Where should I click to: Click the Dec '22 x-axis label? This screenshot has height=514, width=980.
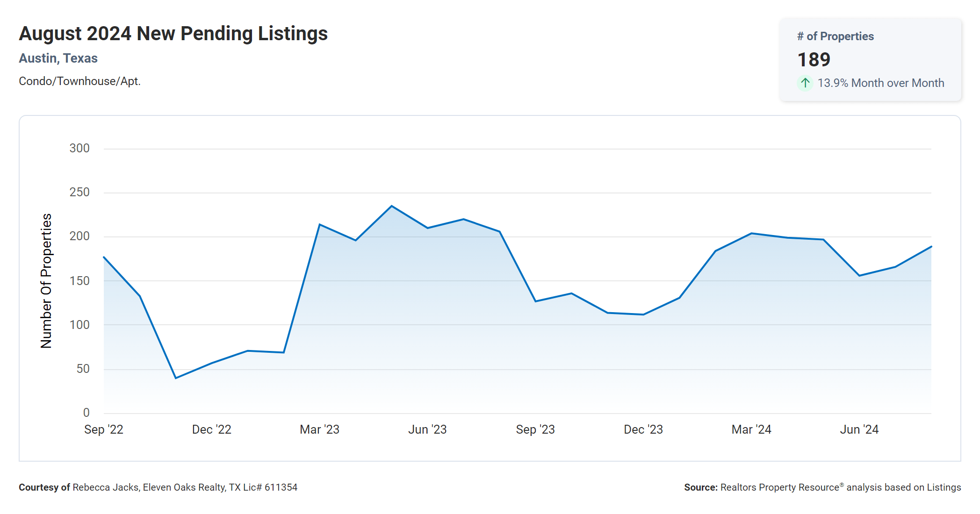coord(211,429)
